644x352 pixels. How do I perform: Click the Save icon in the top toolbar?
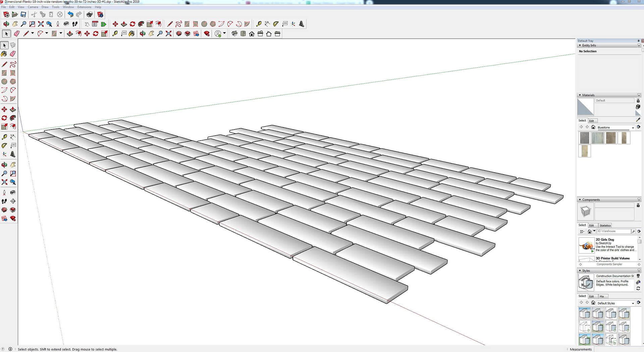[23, 14]
